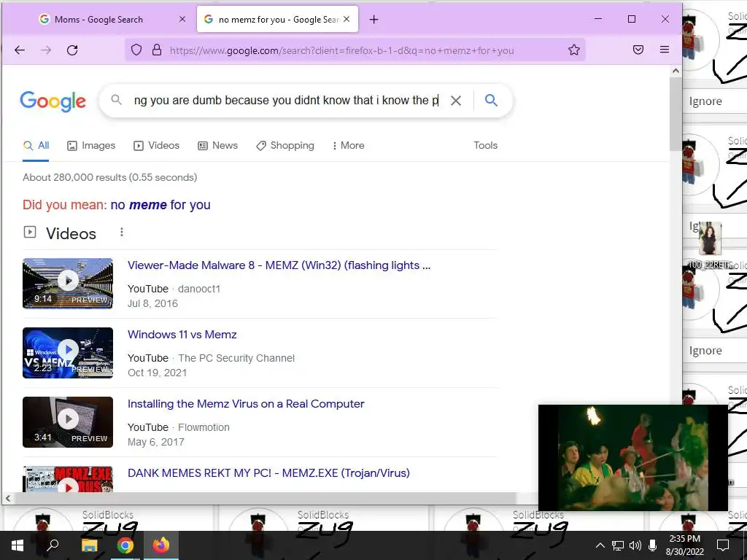Image resolution: width=747 pixels, height=560 pixels.
Task: Open the volume speaker tray icon
Action: tap(635, 545)
